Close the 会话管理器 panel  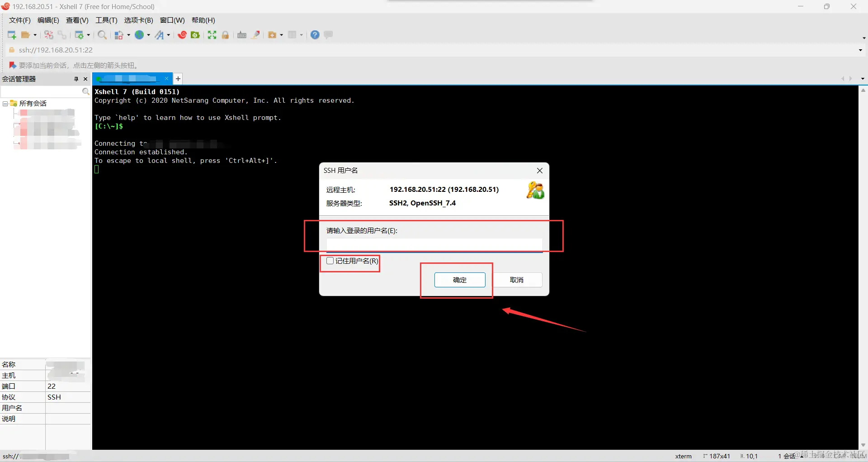click(x=85, y=79)
